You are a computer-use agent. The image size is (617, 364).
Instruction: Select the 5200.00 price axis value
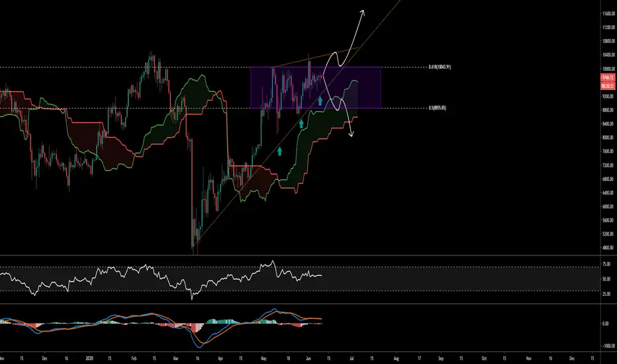pyautogui.click(x=609, y=234)
